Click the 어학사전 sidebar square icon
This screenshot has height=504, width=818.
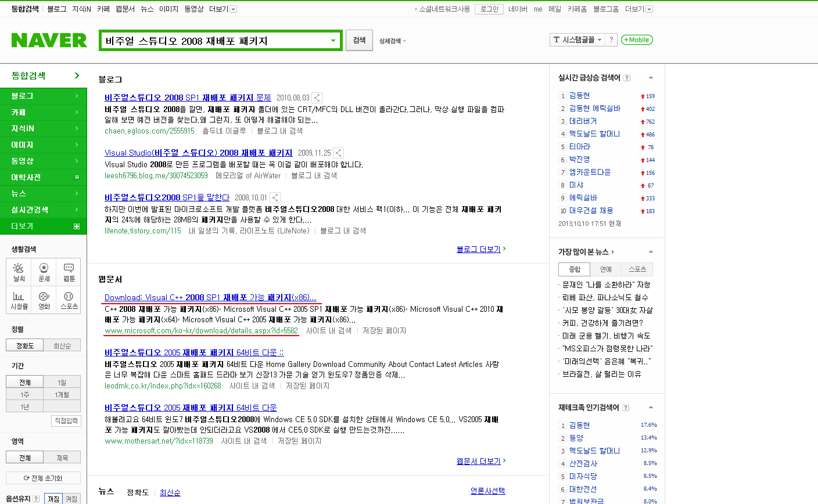(x=77, y=177)
